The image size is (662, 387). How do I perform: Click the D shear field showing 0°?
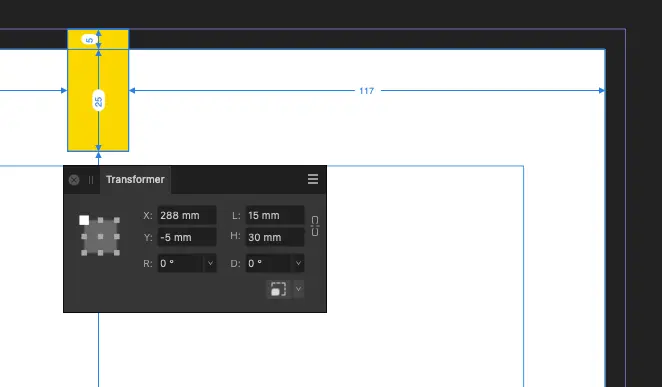tap(269, 263)
